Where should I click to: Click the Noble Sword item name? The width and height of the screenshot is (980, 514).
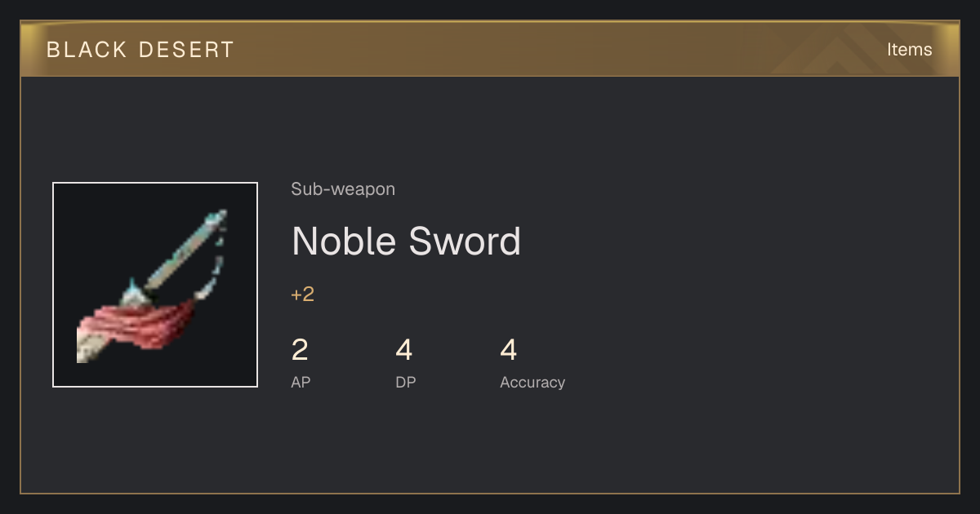406,241
